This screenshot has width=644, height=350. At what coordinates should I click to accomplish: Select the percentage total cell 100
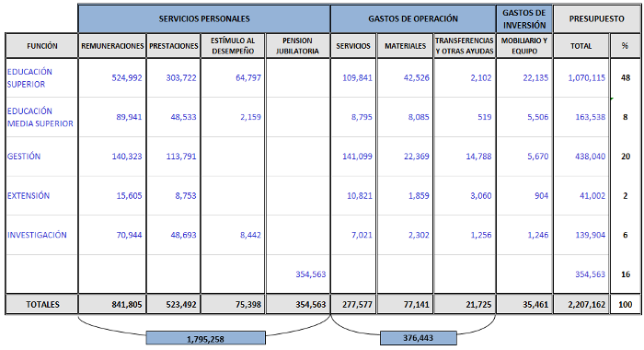(625, 305)
